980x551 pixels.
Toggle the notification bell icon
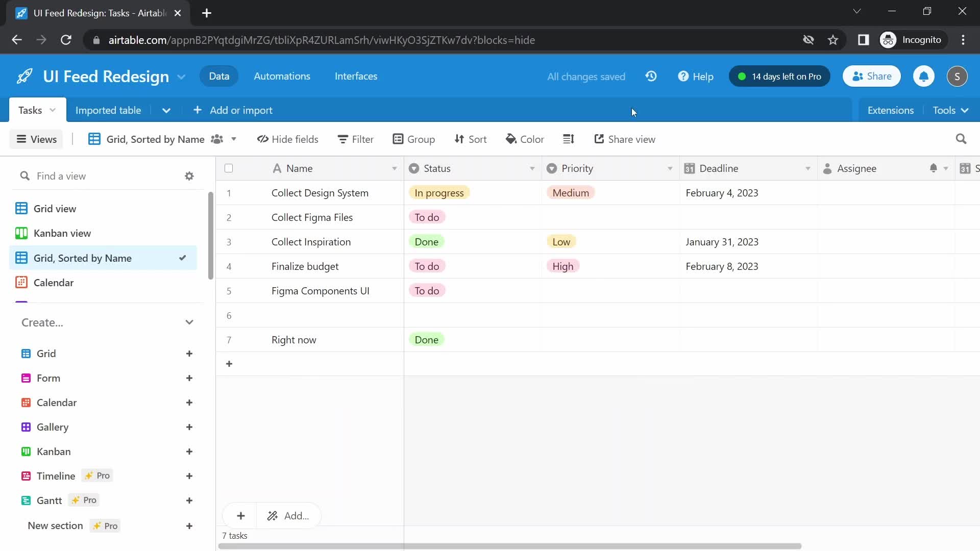(923, 76)
